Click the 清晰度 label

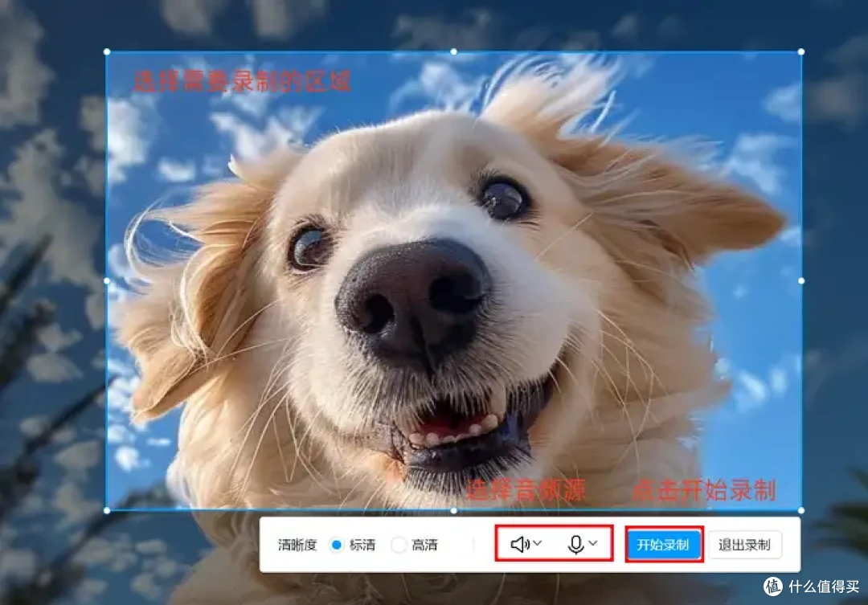tap(297, 546)
